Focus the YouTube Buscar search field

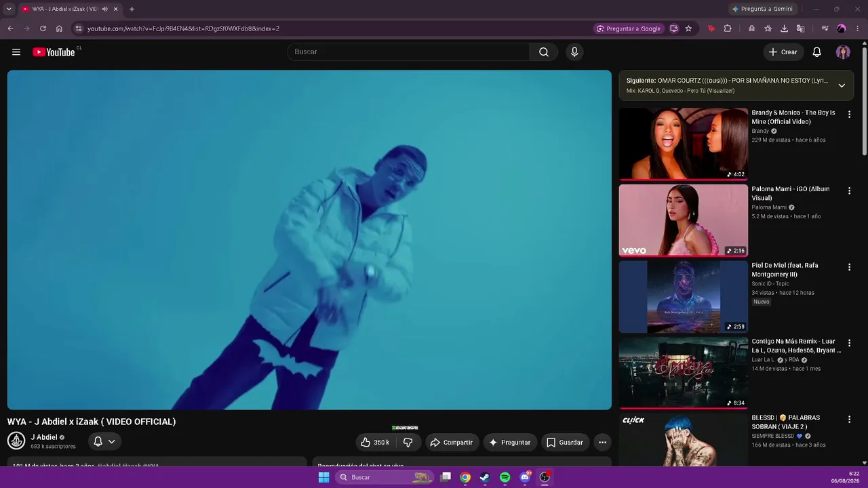point(408,52)
